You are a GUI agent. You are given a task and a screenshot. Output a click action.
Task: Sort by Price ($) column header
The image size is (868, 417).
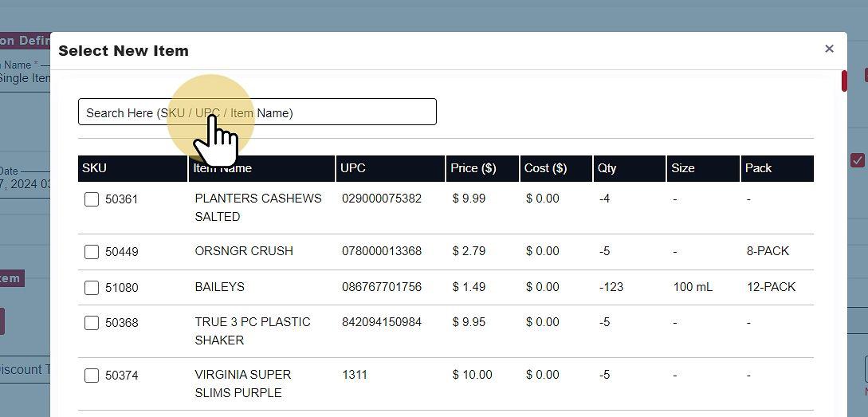pos(473,168)
